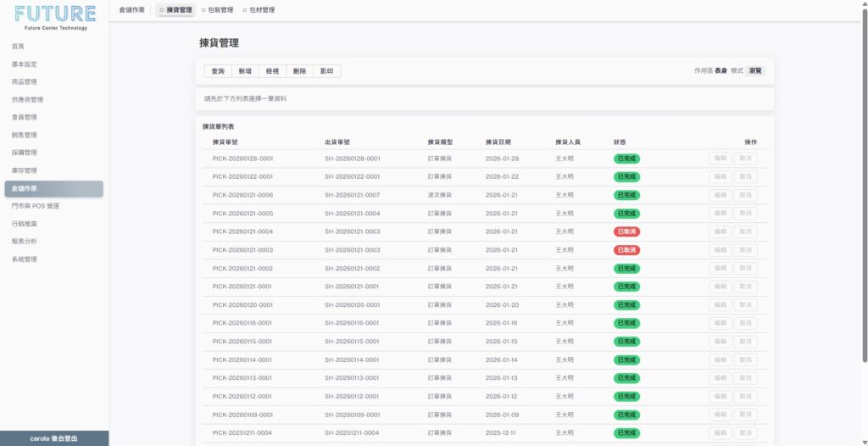This screenshot has width=868, height=446.
Task: Click date cell 2026-01-28
Action: tap(503, 159)
